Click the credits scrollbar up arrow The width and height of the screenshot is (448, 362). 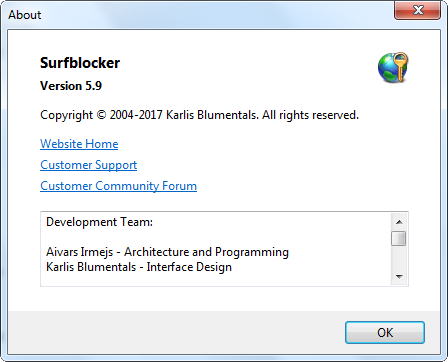399,222
